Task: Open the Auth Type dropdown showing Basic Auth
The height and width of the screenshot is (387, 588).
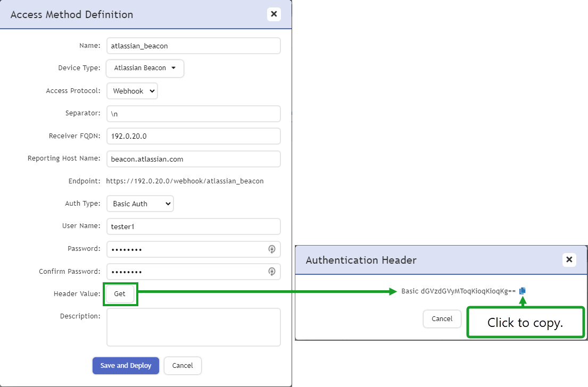Action: (x=139, y=204)
